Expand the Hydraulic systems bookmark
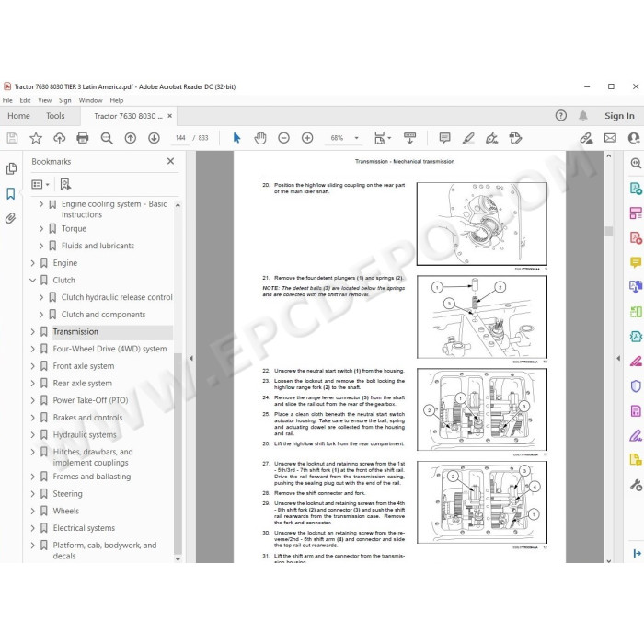The width and height of the screenshot is (644, 644). pos(33,434)
